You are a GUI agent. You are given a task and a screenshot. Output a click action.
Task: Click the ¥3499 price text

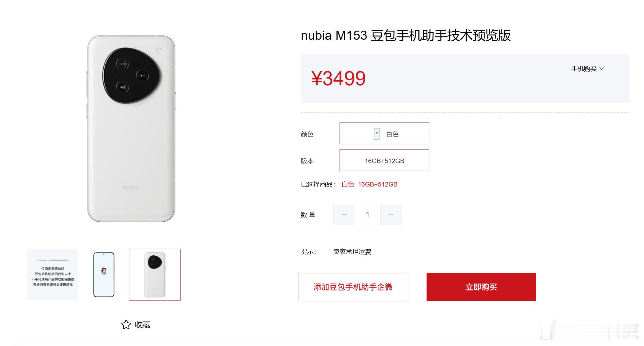pos(338,78)
